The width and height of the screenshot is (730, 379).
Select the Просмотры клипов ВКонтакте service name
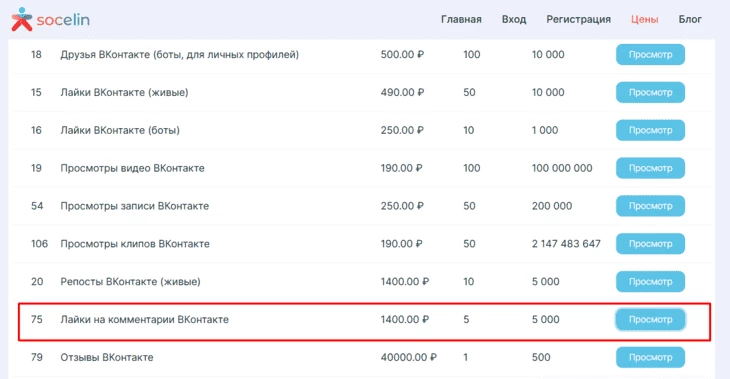(x=135, y=244)
